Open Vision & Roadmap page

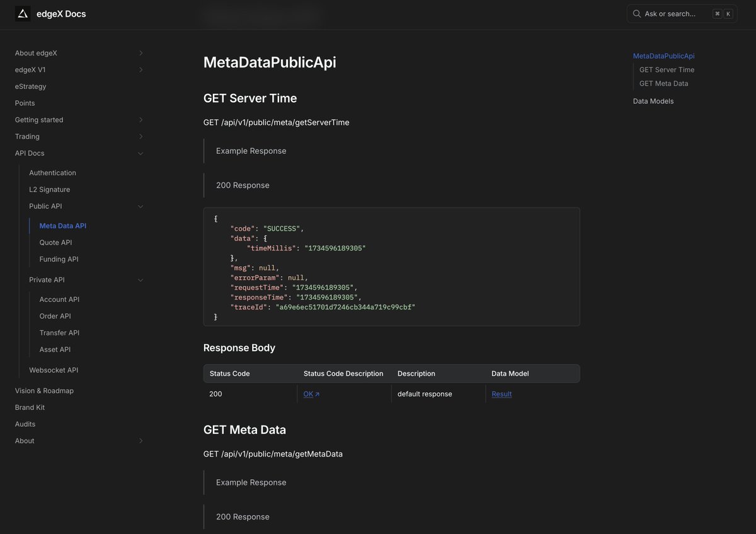pos(44,391)
